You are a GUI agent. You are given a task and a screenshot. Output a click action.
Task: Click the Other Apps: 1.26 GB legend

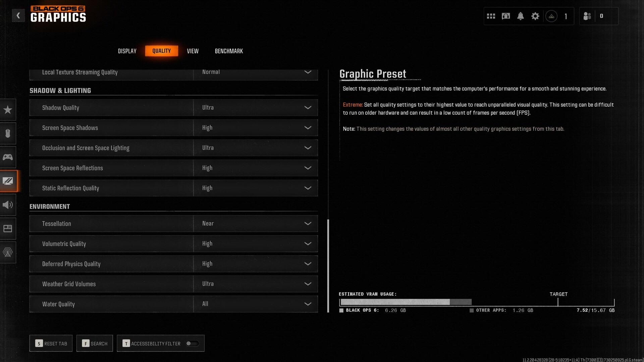click(501, 310)
